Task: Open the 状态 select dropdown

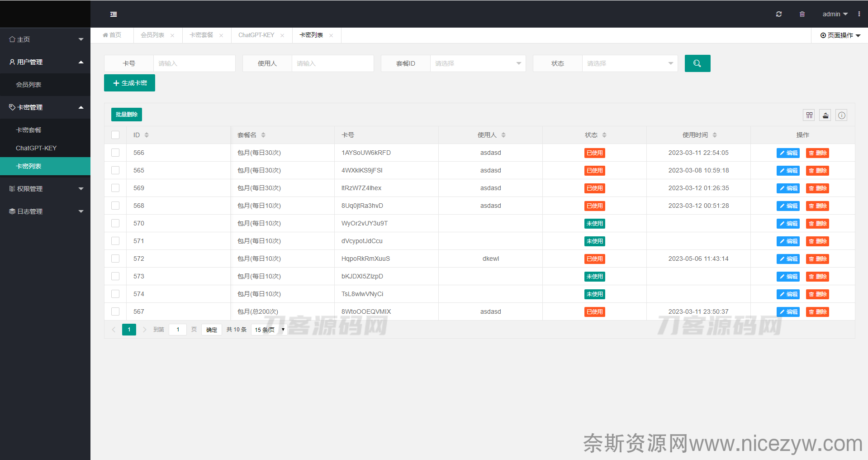Action: [x=630, y=63]
